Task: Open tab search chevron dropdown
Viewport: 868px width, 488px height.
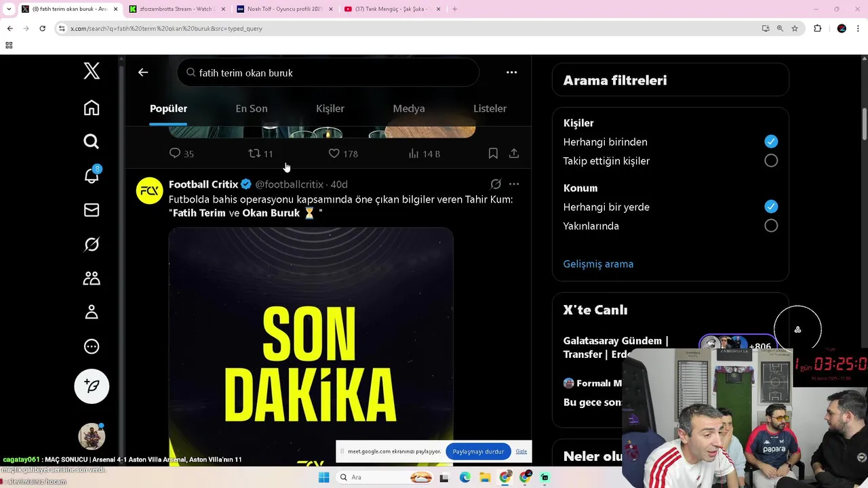Action: click(9, 9)
